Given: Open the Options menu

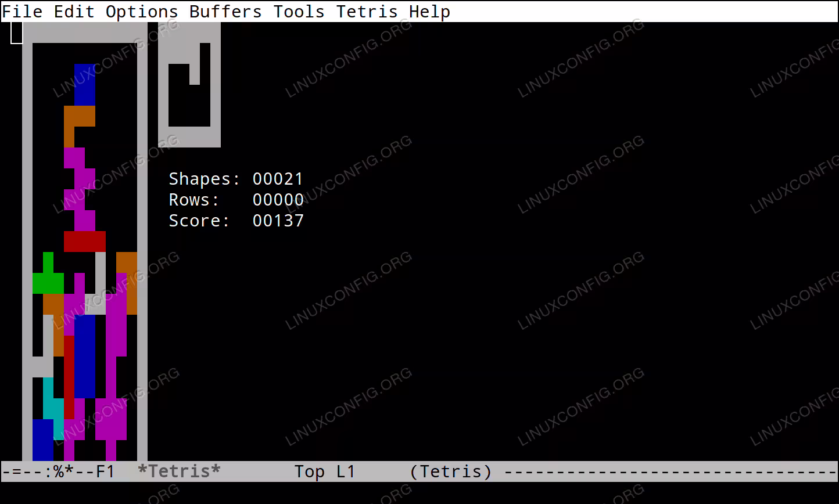Looking at the screenshot, I should click(142, 12).
